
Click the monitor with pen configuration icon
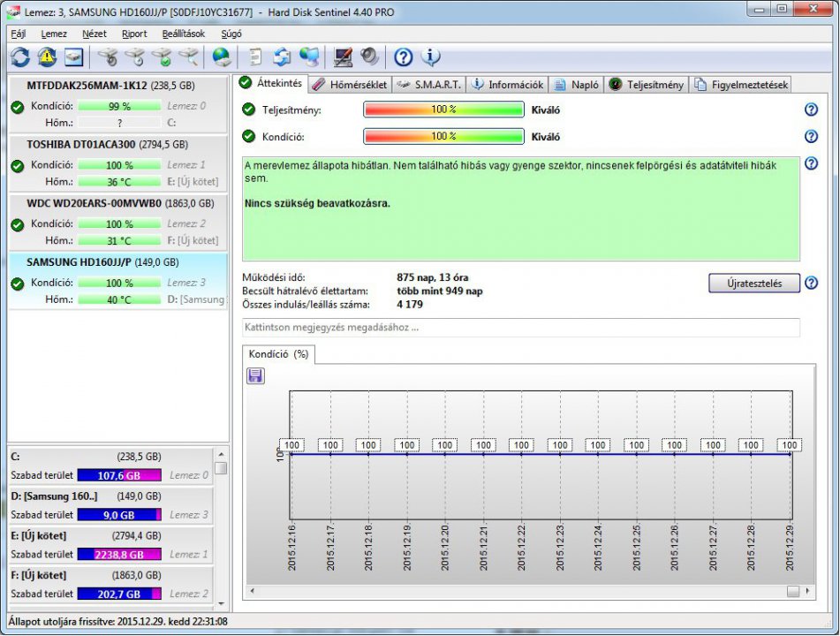343,57
